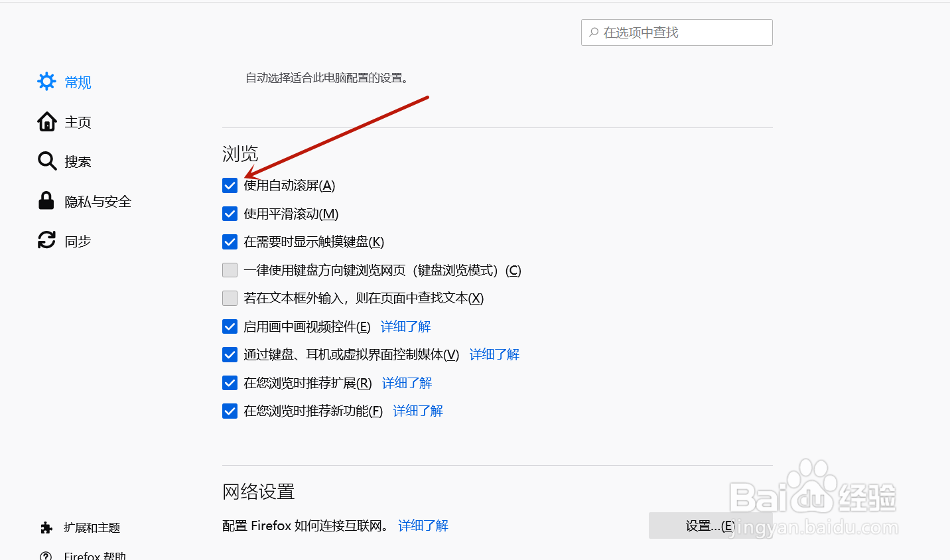This screenshot has height=560, width=950.
Task: Click the Search magnifier icon in sidebar
Action: (46, 161)
